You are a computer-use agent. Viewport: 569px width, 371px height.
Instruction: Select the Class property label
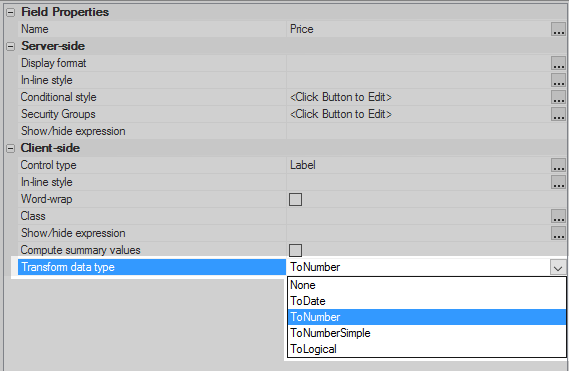point(33,216)
